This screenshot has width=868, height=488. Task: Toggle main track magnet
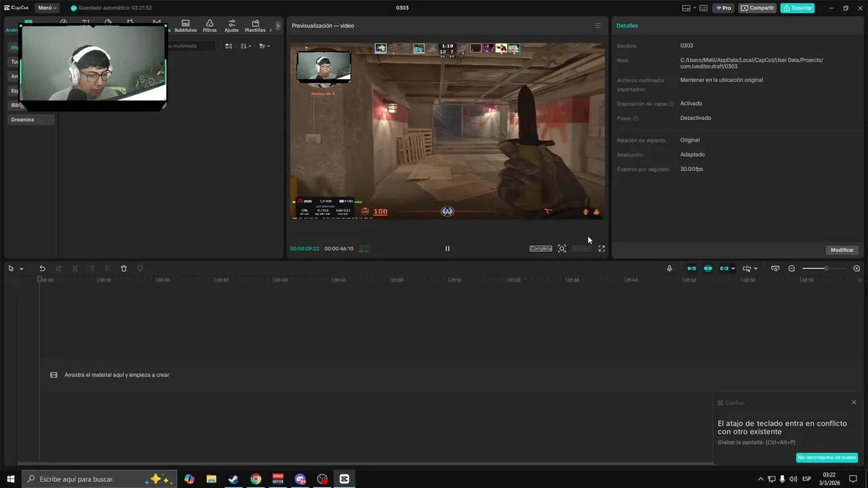click(x=691, y=268)
